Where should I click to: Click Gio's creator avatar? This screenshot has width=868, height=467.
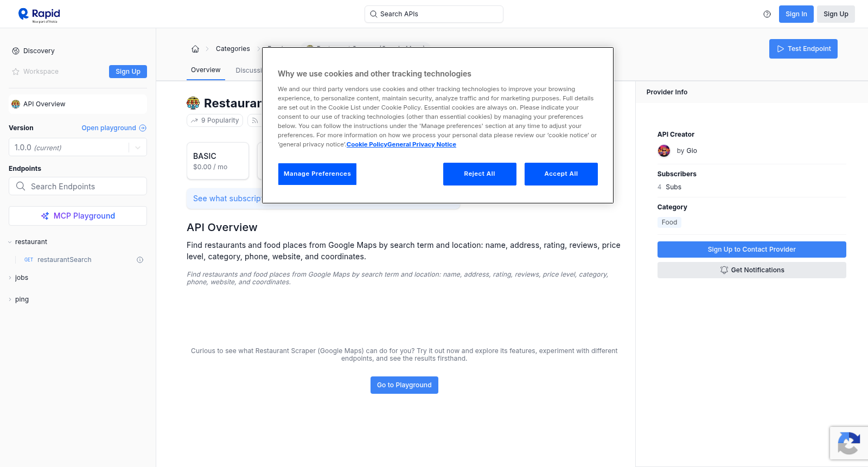[664, 151]
